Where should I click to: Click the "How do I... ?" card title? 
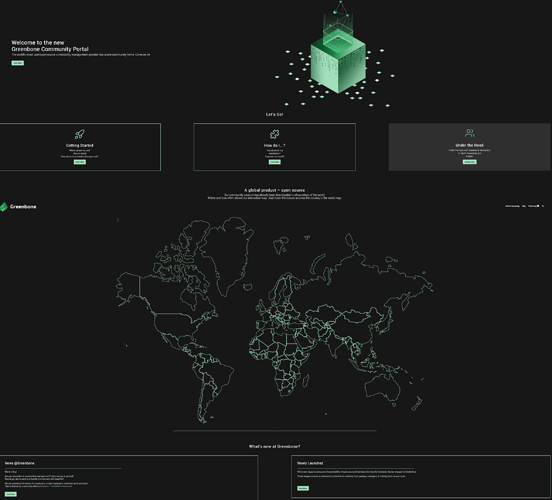click(275, 145)
